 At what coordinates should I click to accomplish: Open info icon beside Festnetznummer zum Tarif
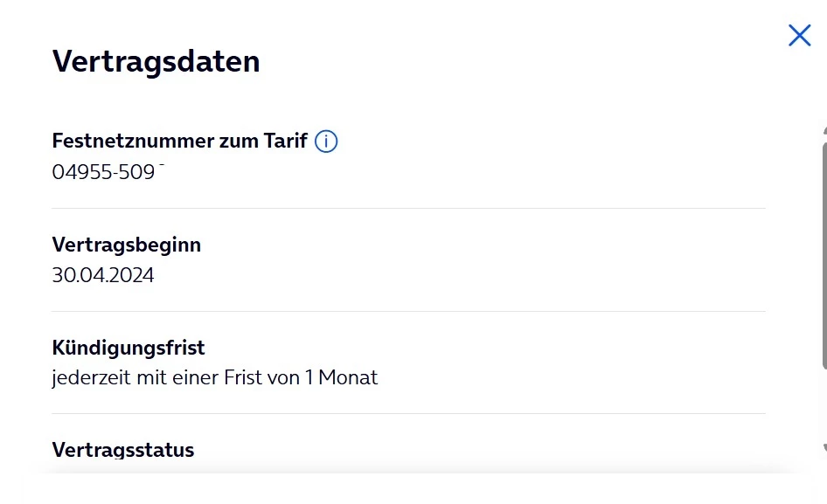click(x=326, y=142)
